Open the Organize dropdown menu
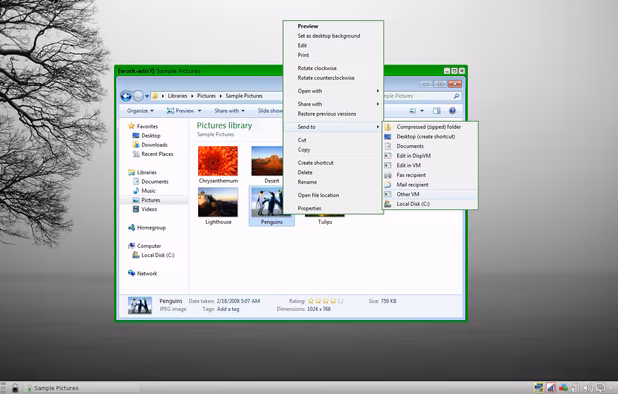618x394 pixels. pos(140,111)
